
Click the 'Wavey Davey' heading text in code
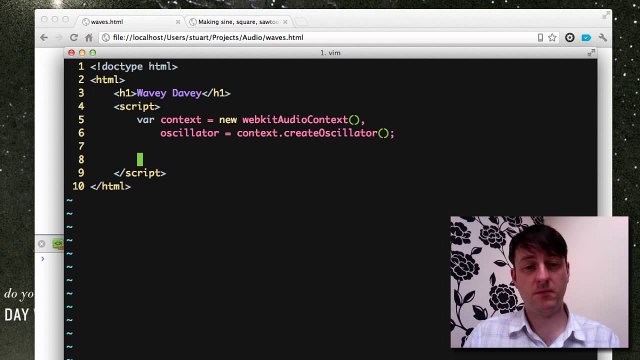(169, 93)
